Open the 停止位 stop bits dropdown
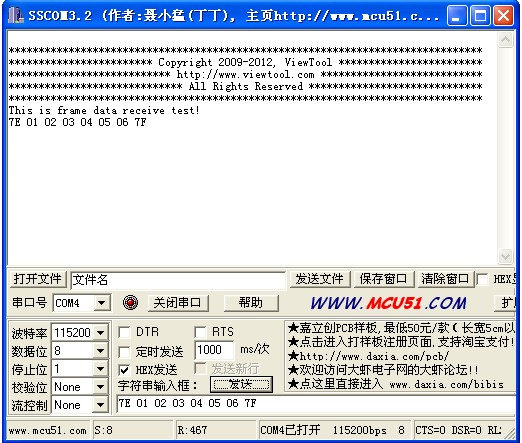Screen dimensions: 522x443 tap(100, 369)
